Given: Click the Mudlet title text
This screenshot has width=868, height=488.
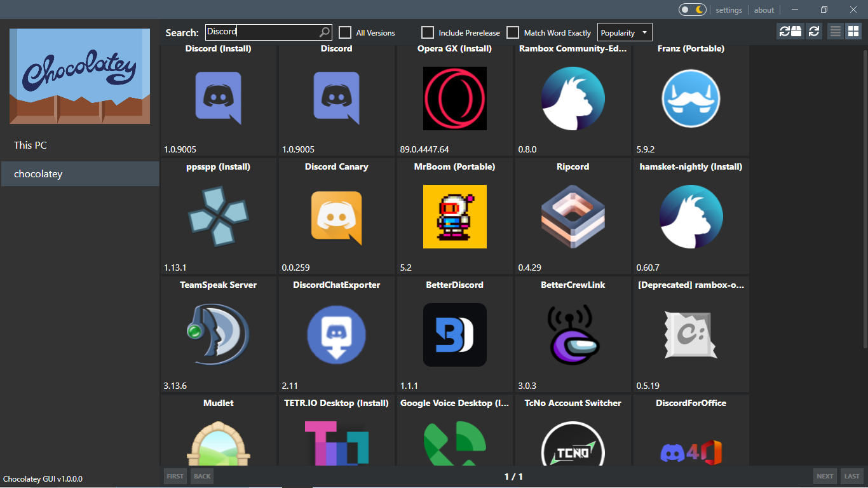Looking at the screenshot, I should pos(218,403).
